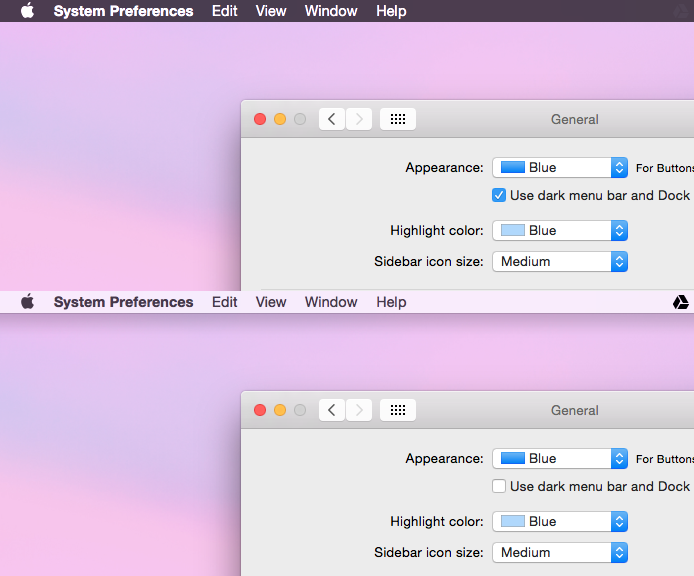Open Highlight color dropdown in lower window
This screenshot has width=694, height=576.
click(x=560, y=521)
